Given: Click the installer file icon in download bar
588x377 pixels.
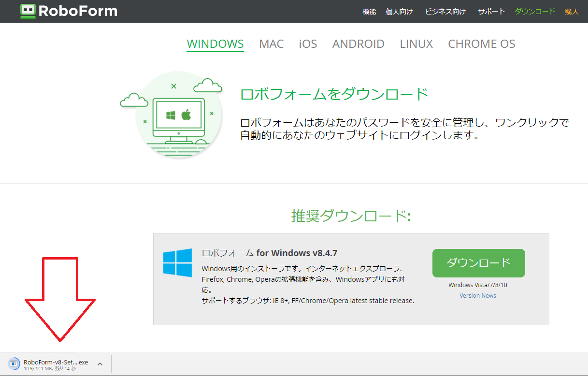Looking at the screenshot, I should [x=14, y=364].
